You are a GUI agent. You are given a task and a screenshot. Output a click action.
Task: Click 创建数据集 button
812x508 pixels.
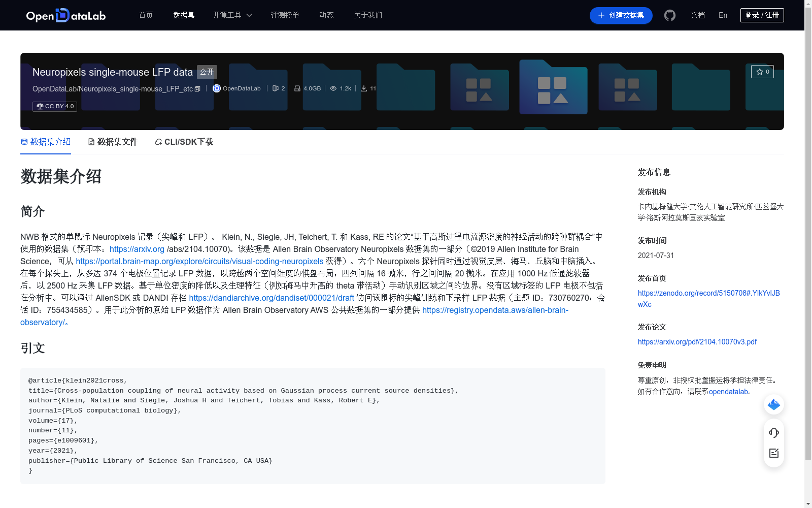[x=621, y=15]
